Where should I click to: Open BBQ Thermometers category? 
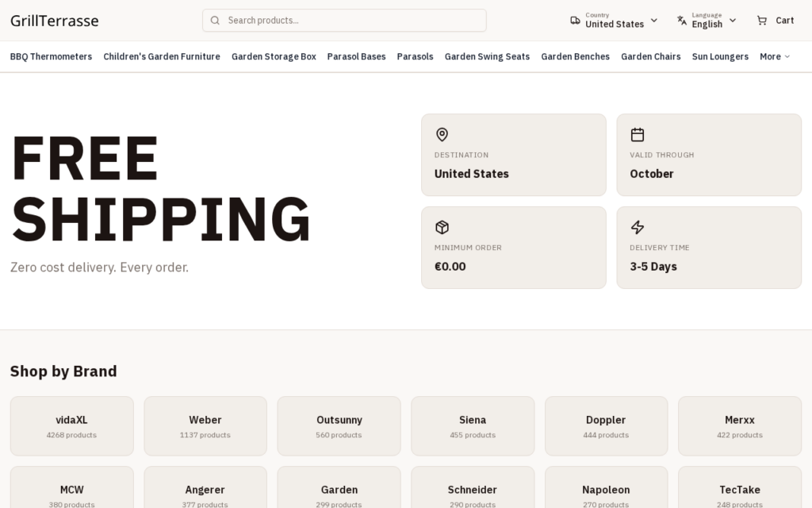[52, 56]
